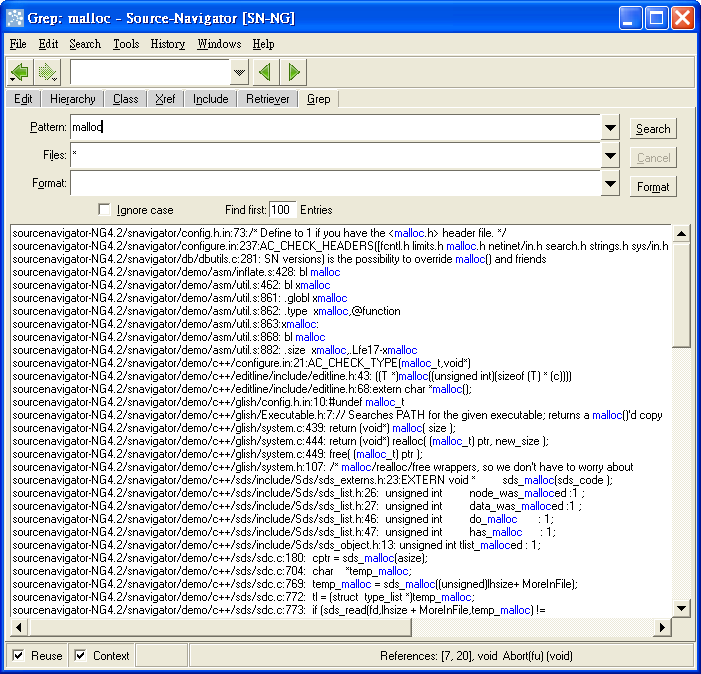Open the Tools menu

pos(126,44)
